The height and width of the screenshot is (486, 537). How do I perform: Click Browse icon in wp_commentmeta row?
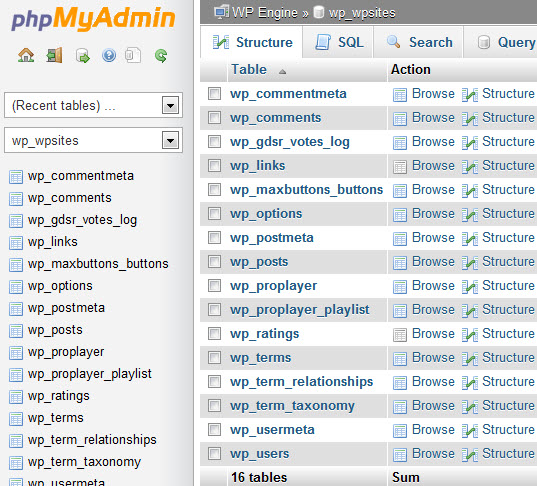400,95
